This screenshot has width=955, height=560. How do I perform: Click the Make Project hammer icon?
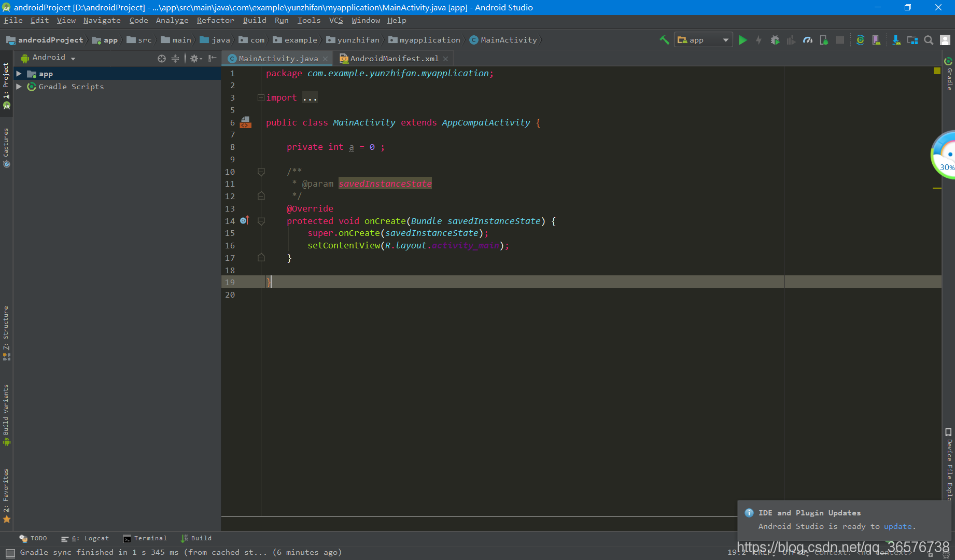coord(664,40)
